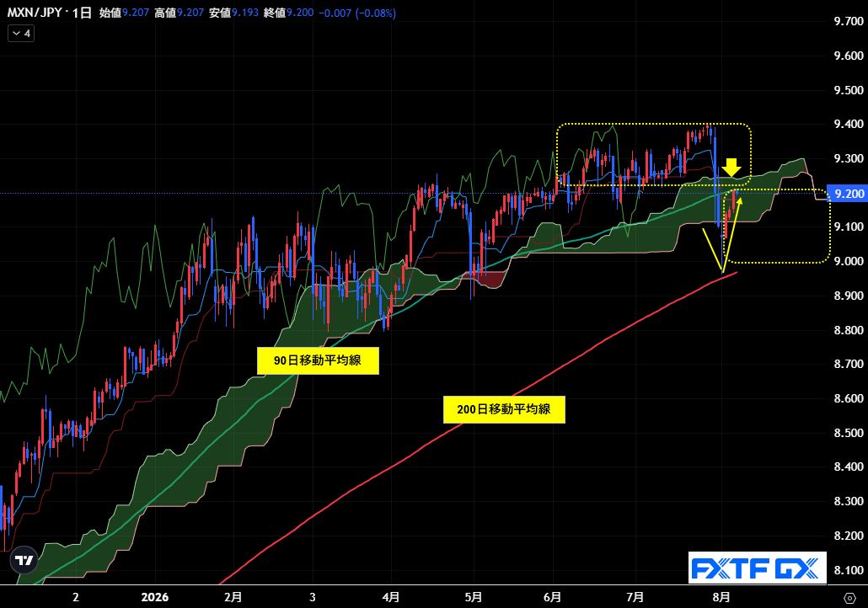The image size is (868, 608).
Task: Click the 8.400 price axis label
Action: click(849, 467)
